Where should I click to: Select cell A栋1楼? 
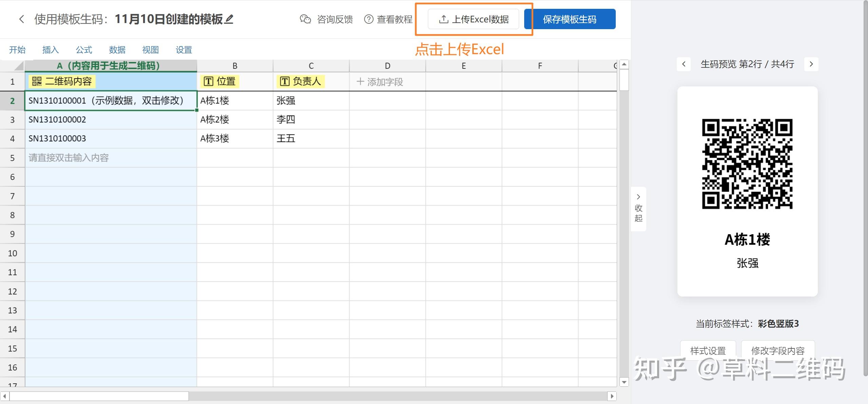[235, 100]
